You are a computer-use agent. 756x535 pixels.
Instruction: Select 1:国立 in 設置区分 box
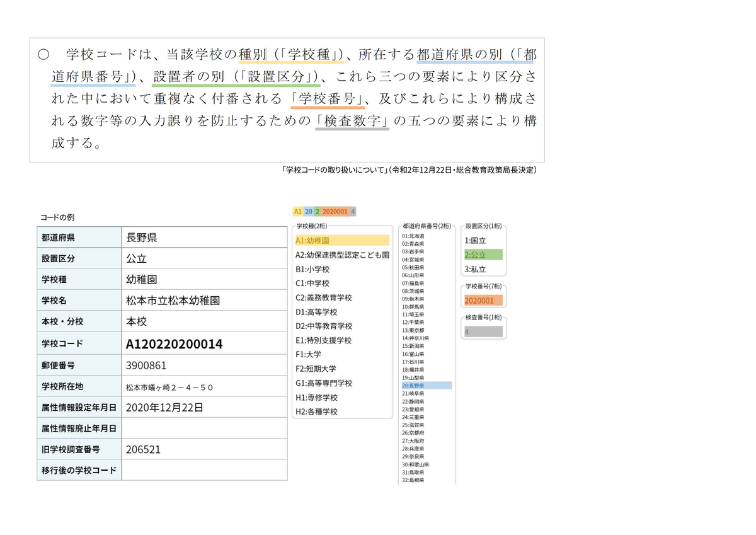(475, 240)
